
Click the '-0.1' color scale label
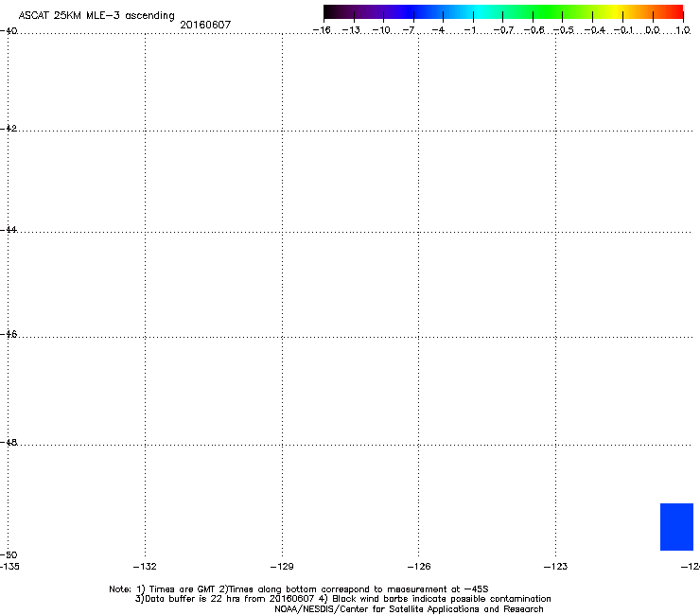click(623, 30)
